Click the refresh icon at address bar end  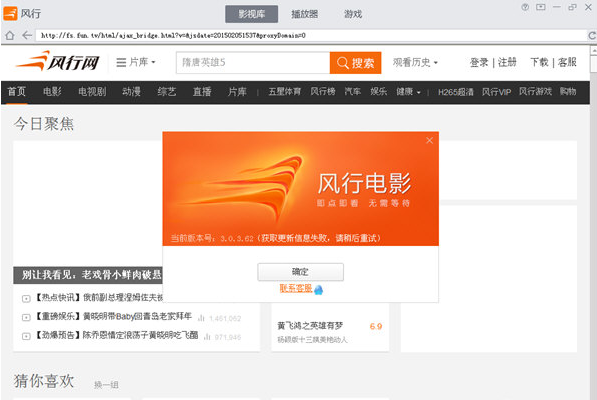592,35
